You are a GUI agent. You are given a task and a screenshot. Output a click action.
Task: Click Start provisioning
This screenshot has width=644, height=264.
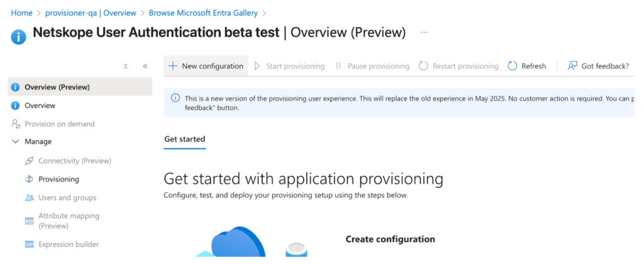coord(289,66)
